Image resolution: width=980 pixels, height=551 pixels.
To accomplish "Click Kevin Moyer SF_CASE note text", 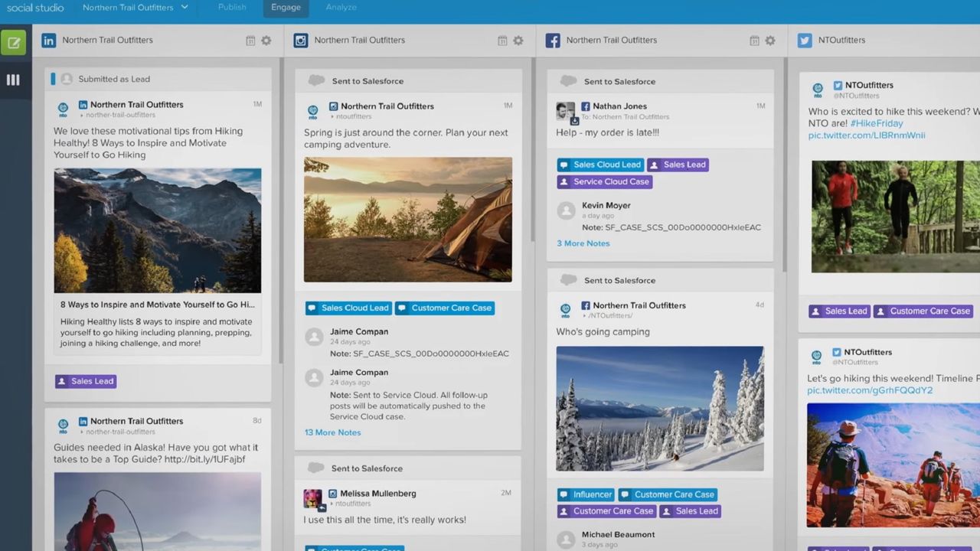I will (x=671, y=227).
